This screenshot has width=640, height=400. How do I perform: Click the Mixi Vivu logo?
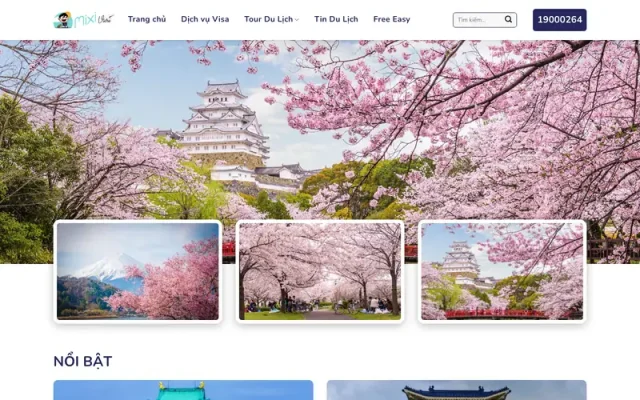pyautogui.click(x=84, y=20)
